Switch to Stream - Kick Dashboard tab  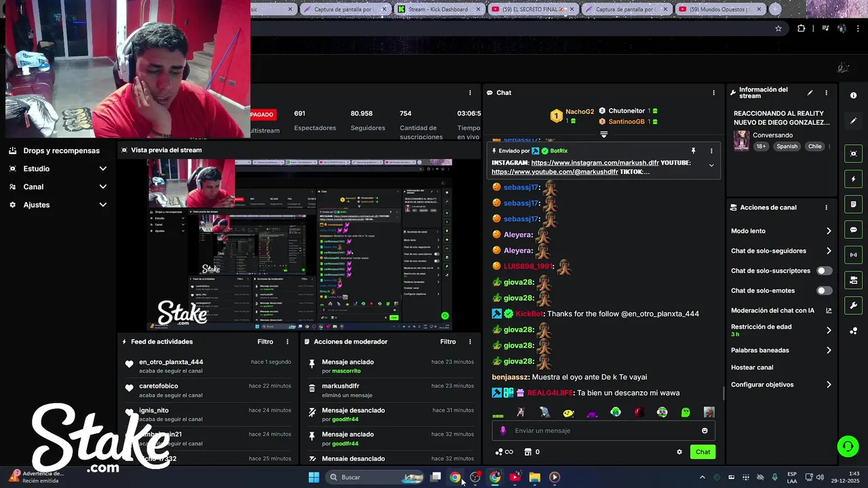439,9
